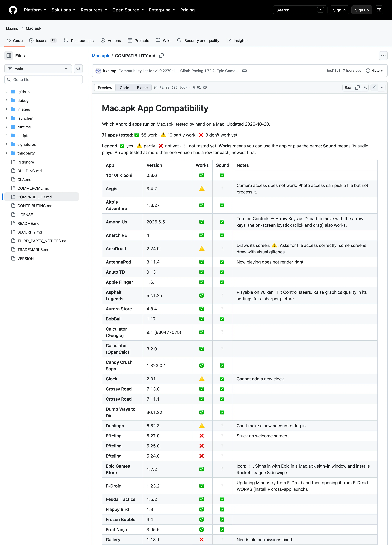Select the Preview view
Viewport: 392px width, 545px height.
pyautogui.click(x=105, y=88)
